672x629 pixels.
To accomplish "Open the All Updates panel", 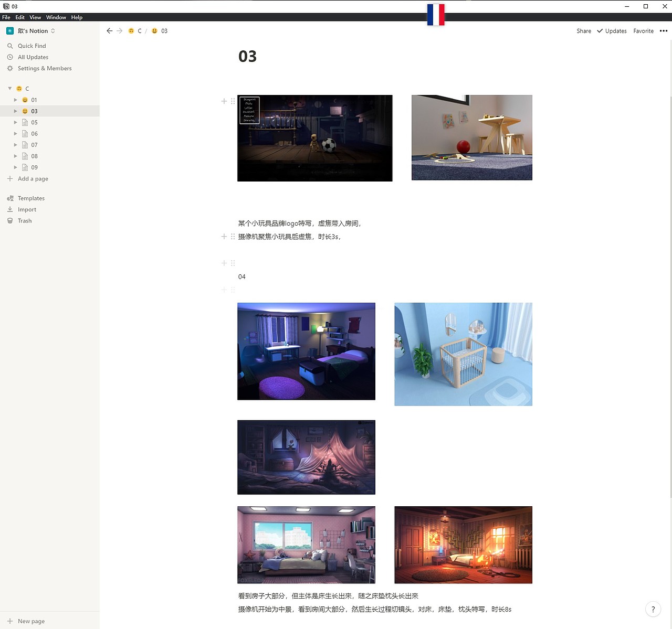I will [32, 57].
